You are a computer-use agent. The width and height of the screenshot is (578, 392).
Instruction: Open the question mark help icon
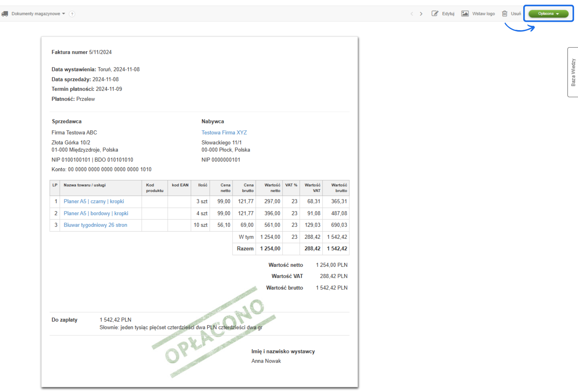point(72,14)
